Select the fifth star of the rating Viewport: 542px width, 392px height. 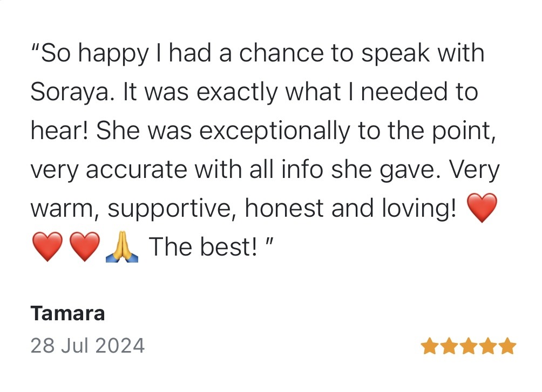click(507, 346)
